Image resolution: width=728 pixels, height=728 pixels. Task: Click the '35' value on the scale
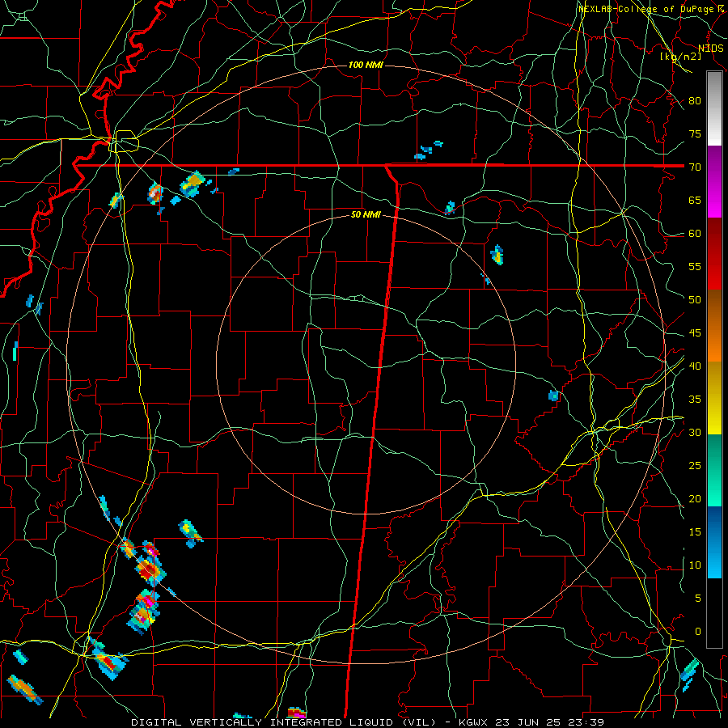pos(695,400)
